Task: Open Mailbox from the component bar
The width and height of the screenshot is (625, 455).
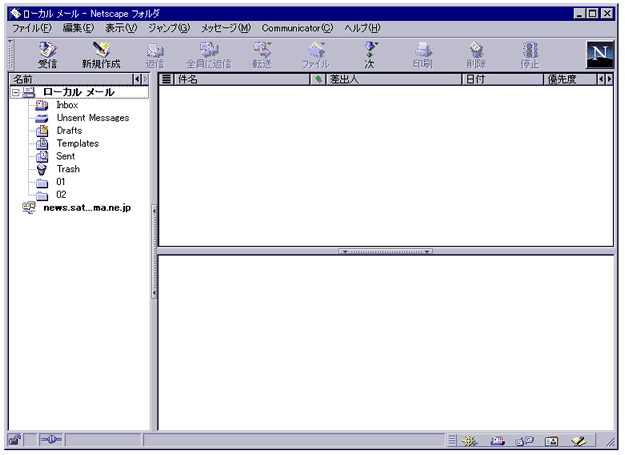Action: point(497,441)
